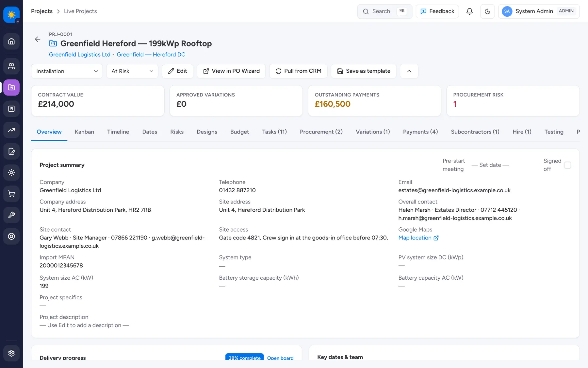Open the document edit sidebar icon

pyautogui.click(x=11, y=151)
